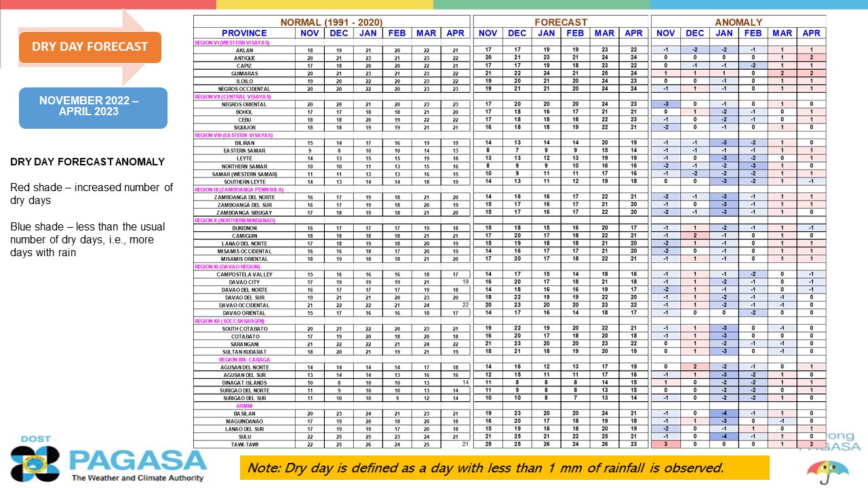Image resolution: width=868 pixels, height=488 pixels.
Task: Click the NEGROS ORIENTAL province name
Action: click(244, 104)
